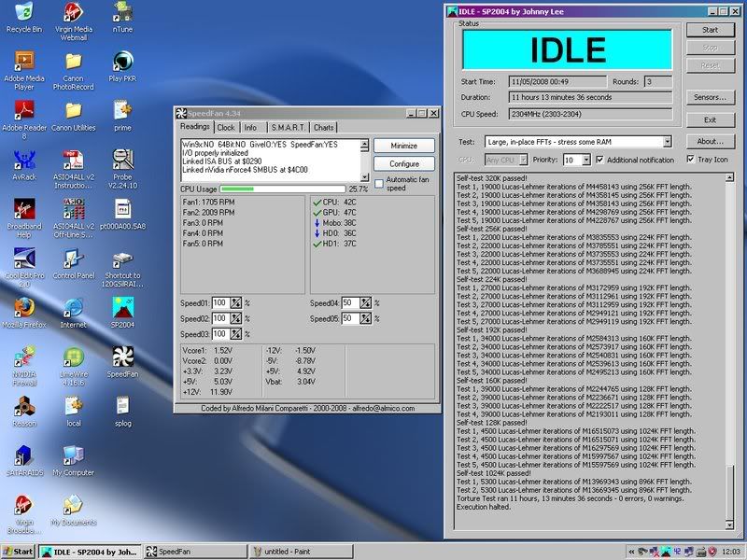Viewport: 747px width, 560px height.
Task: Uncheck the Tray Icon checkbox
Action: [x=690, y=159]
